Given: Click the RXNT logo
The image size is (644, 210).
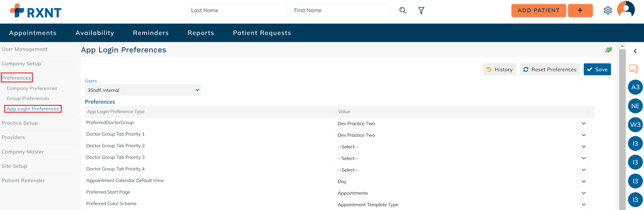Looking at the screenshot, I should tap(36, 11).
